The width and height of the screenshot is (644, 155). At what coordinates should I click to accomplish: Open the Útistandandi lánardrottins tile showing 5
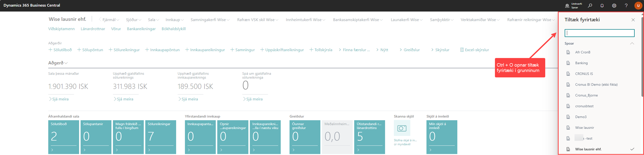(370, 137)
